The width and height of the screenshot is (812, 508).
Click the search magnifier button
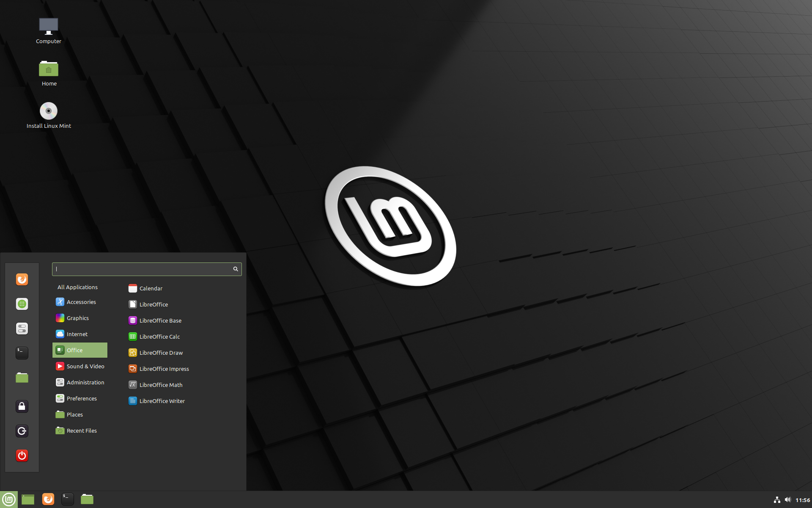click(x=236, y=269)
